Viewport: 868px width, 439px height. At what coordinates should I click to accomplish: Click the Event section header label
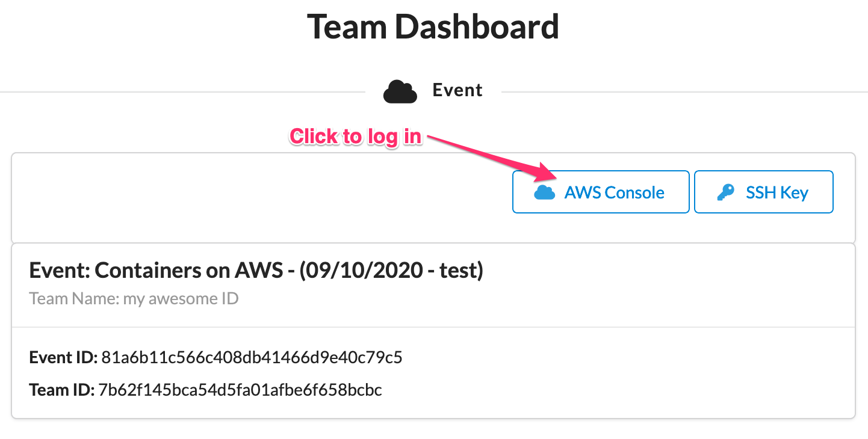[457, 90]
